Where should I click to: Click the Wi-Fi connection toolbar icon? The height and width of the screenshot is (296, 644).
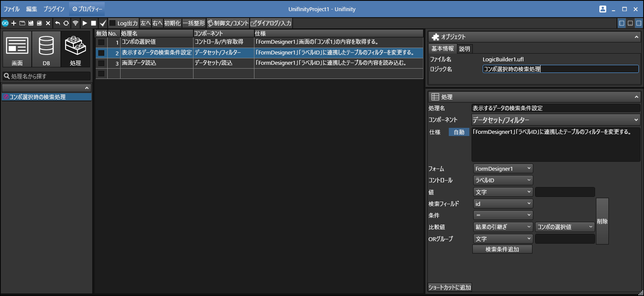click(x=76, y=23)
